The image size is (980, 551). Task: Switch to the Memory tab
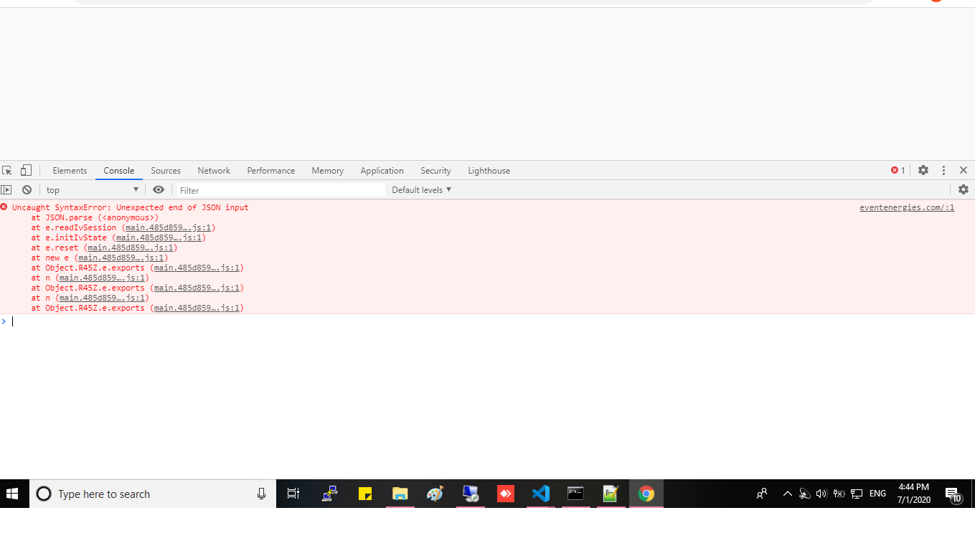tap(328, 171)
